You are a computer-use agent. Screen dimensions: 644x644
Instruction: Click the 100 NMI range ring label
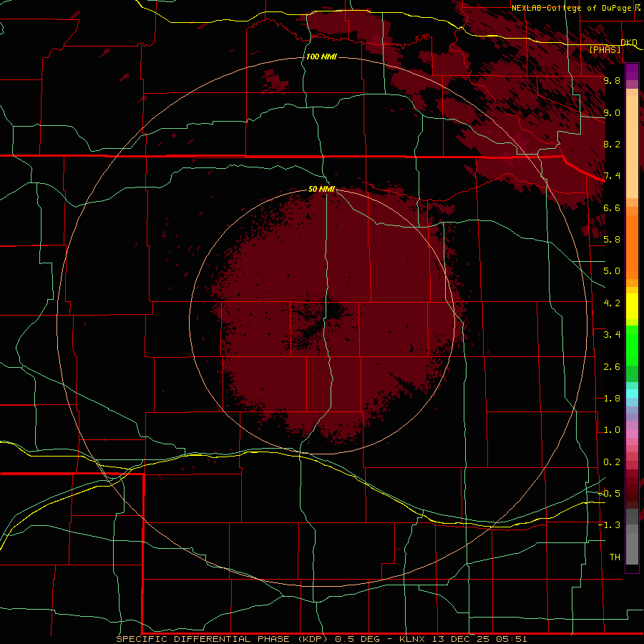click(x=321, y=57)
